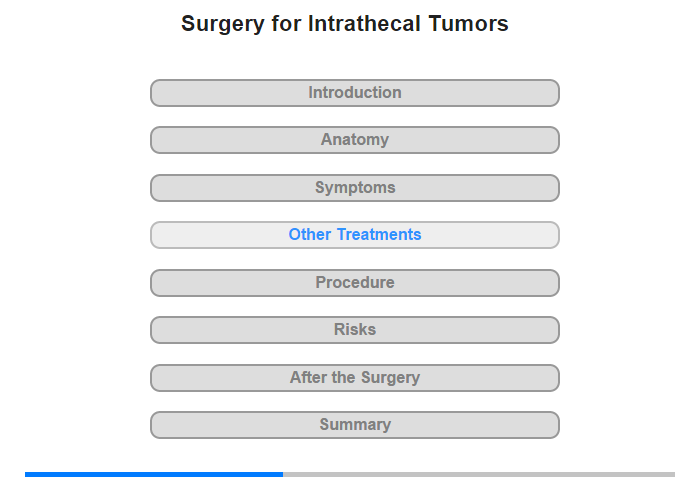Go to the Summary section
Image resolution: width=700 pixels, height=480 pixels.
tap(354, 425)
